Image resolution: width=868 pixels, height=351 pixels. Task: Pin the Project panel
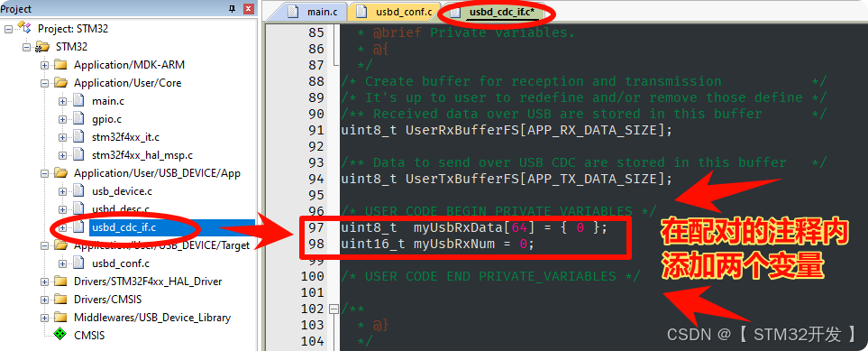[x=233, y=8]
